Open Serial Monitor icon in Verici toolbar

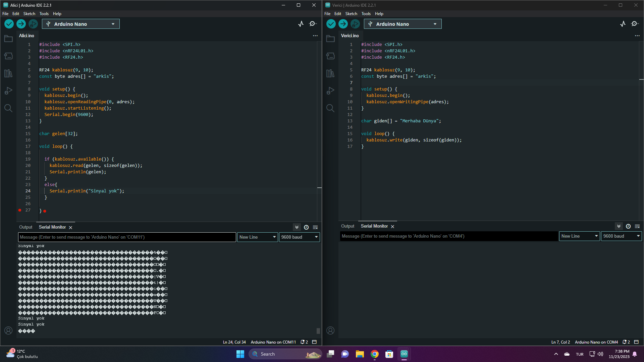point(635,24)
